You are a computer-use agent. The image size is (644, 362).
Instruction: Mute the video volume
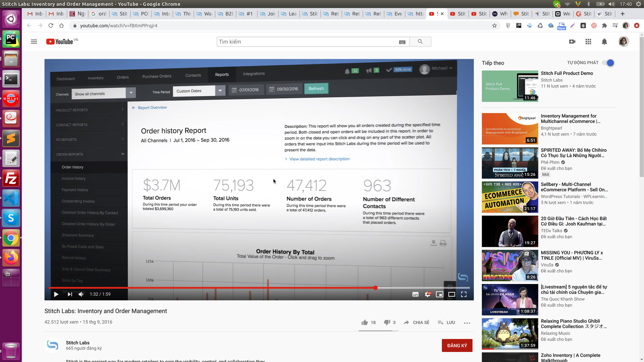pyautogui.click(x=81, y=294)
